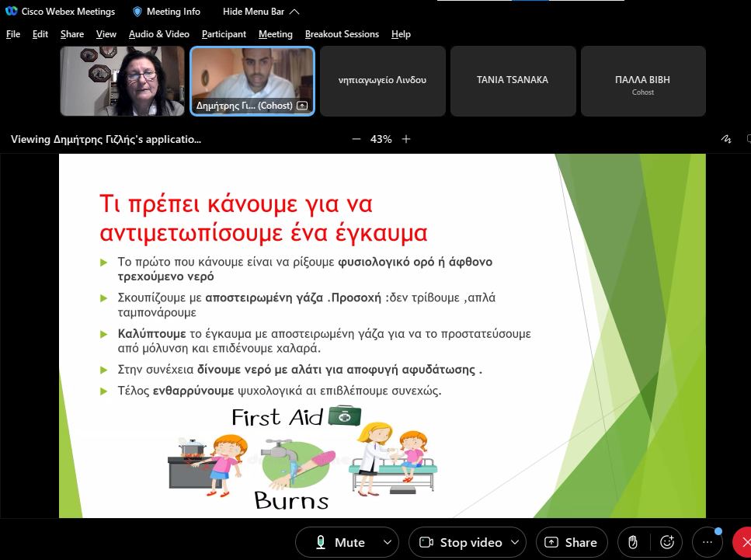751x560 pixels.
Task: Mute the microphone
Action: (340, 542)
